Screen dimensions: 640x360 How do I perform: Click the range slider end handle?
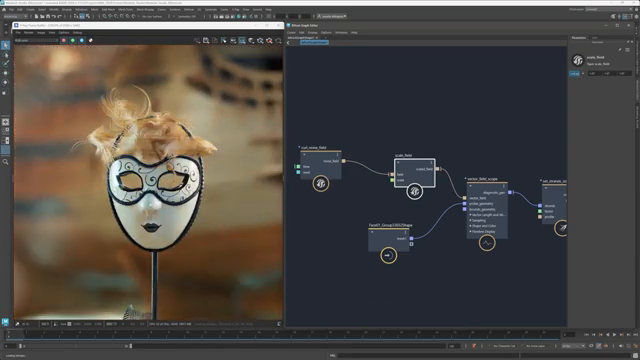click(131, 346)
